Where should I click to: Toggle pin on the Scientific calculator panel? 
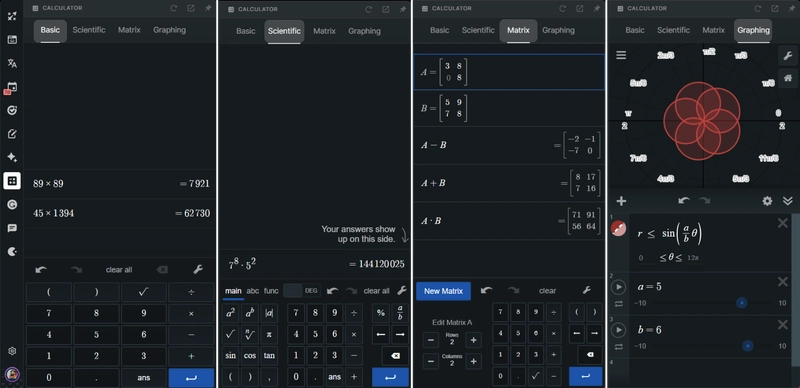point(403,9)
